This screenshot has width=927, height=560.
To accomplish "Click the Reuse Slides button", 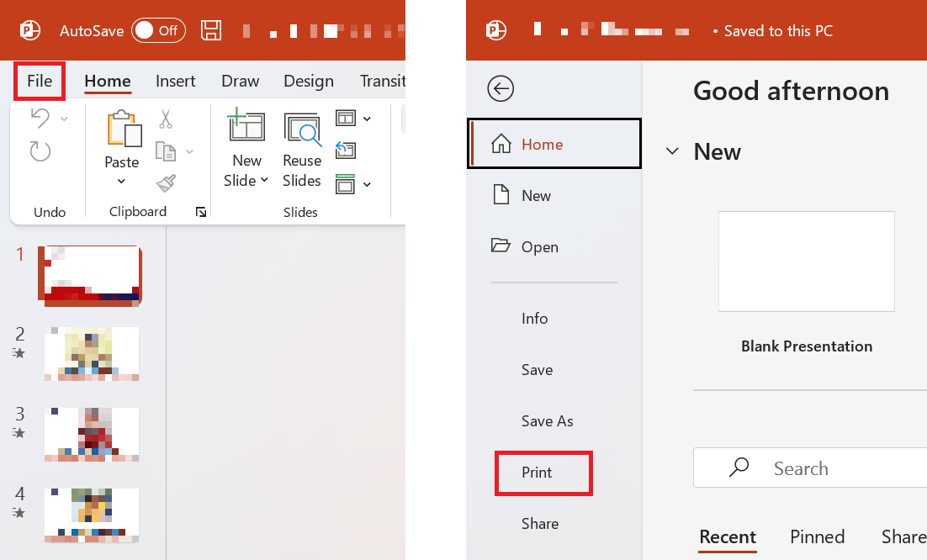I will pyautogui.click(x=302, y=150).
